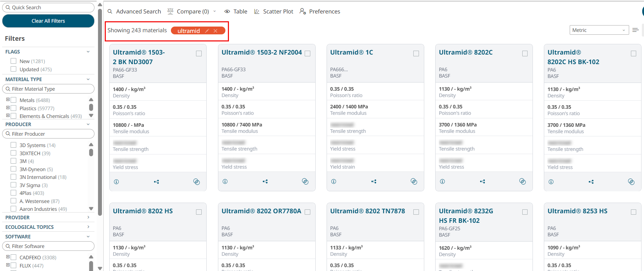Remove the ultramid search tag
Screen dimensions: 644x271
point(215,31)
